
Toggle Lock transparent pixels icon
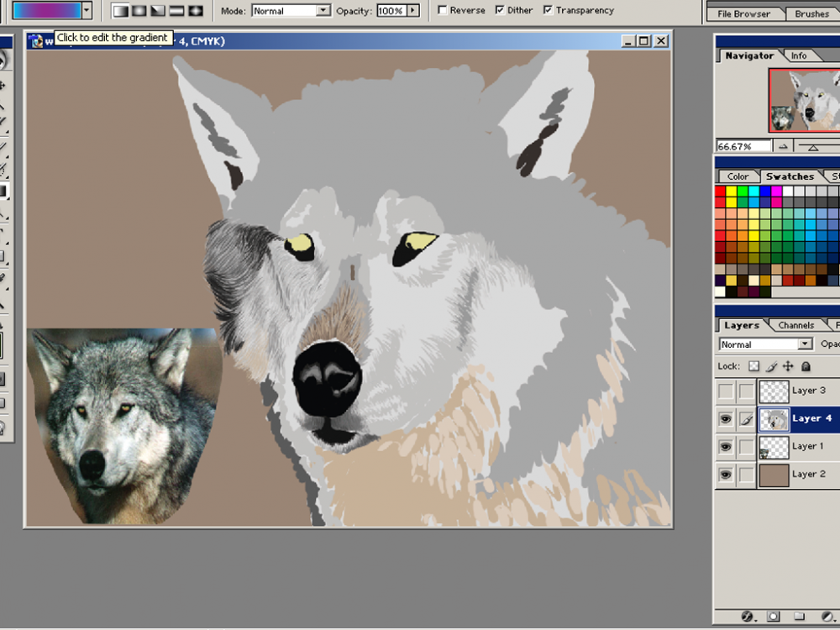click(x=753, y=366)
